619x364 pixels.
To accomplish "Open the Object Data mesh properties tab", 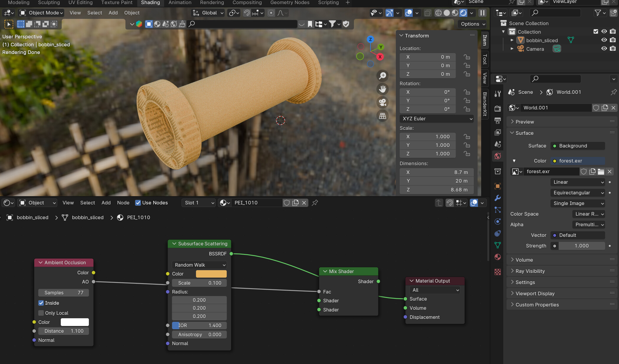I will (498, 245).
